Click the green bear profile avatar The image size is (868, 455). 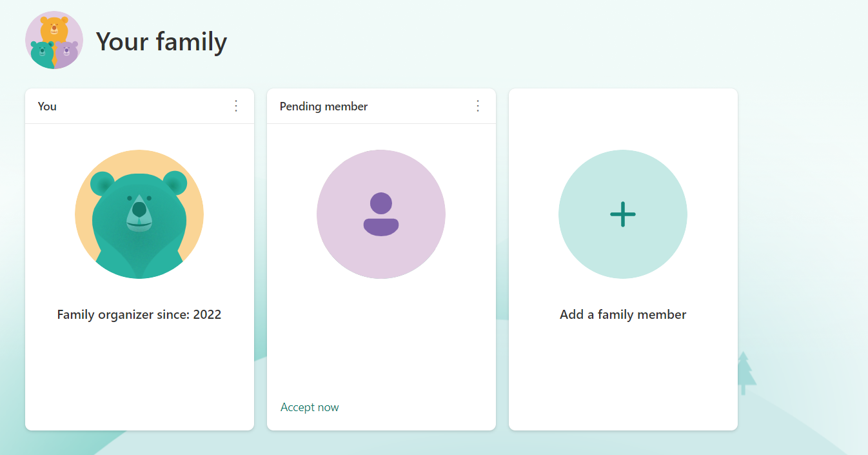click(139, 214)
